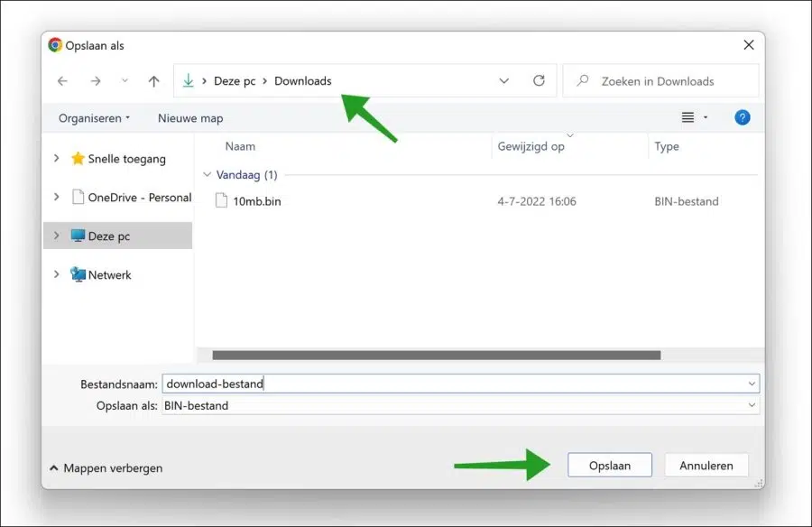Click the download arrow icon in address bar

point(188,80)
